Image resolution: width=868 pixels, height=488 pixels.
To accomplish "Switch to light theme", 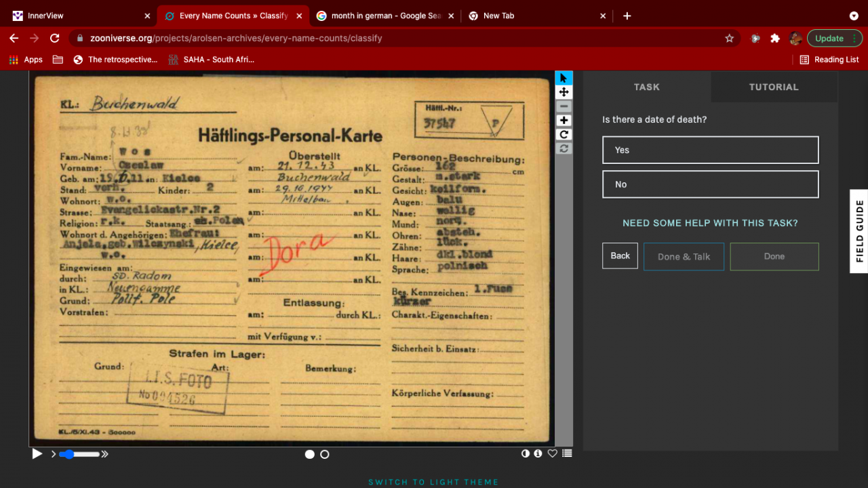I will coord(434,482).
